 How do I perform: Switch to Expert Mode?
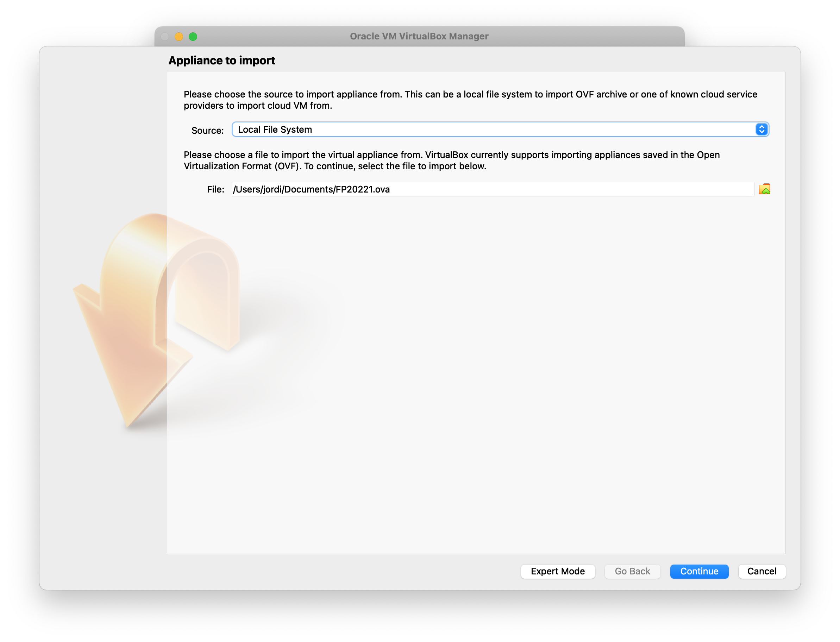point(557,571)
